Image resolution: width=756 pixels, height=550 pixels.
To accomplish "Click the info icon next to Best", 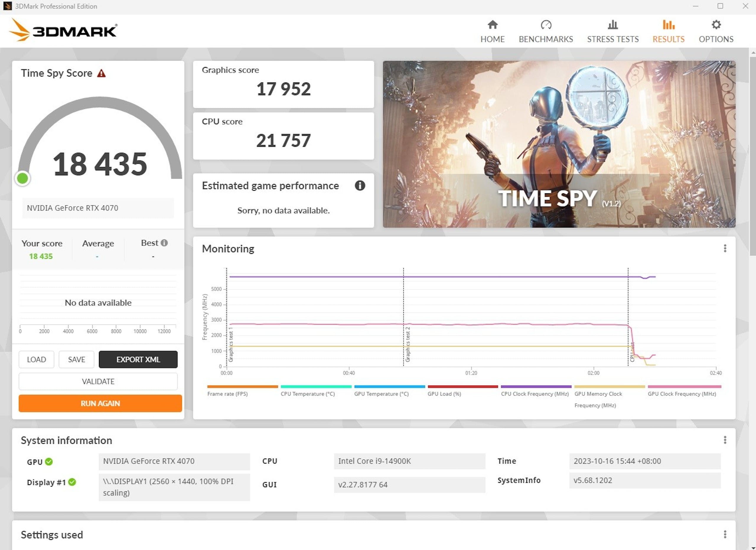I will point(164,243).
